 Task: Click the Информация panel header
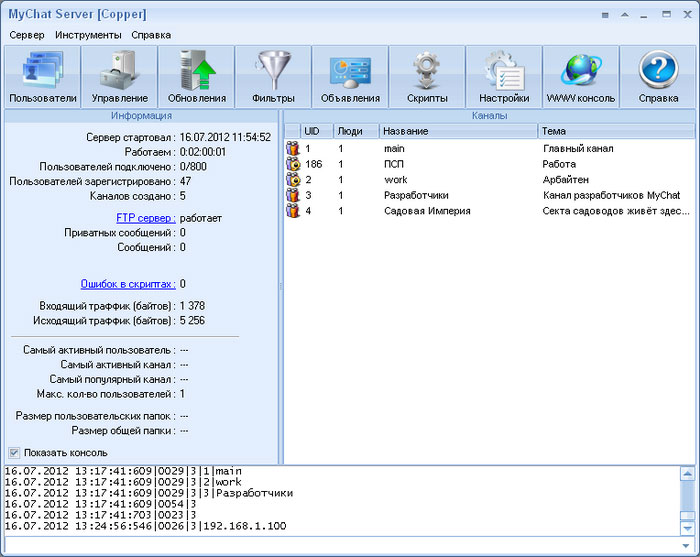(142, 116)
